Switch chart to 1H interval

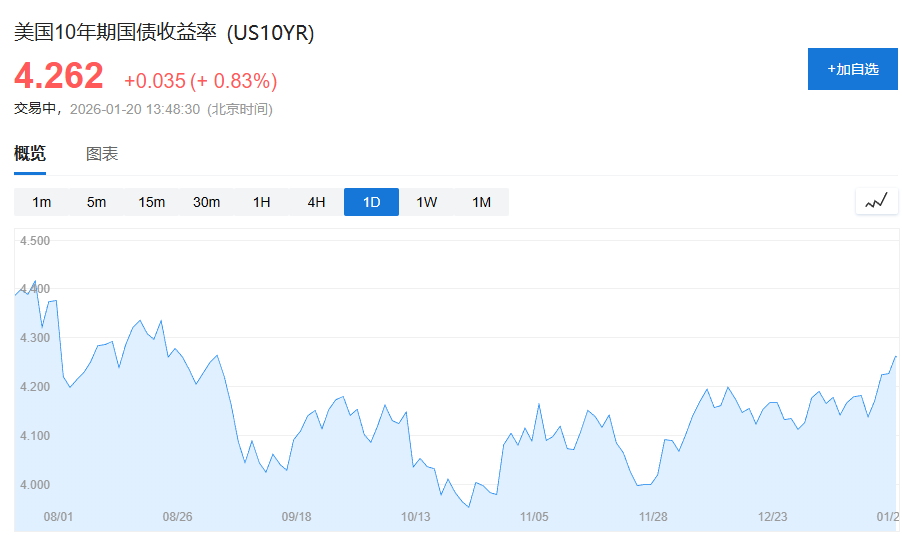tap(261, 202)
